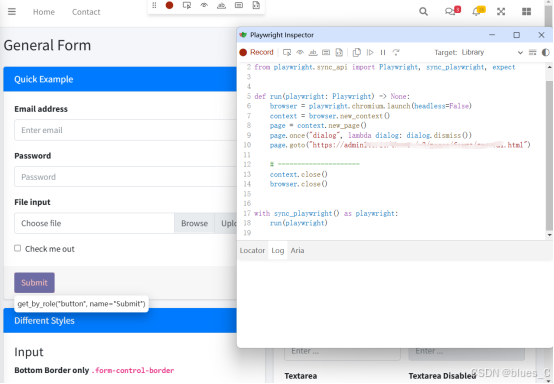Select Pick locator in floating toolbar
Viewport: 554px width, 384px height.
(187, 5)
